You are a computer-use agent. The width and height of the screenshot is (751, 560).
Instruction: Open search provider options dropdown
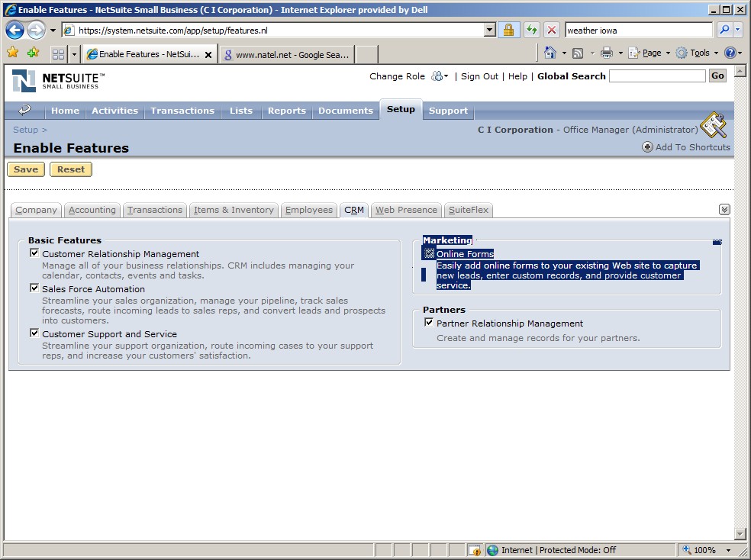738,31
